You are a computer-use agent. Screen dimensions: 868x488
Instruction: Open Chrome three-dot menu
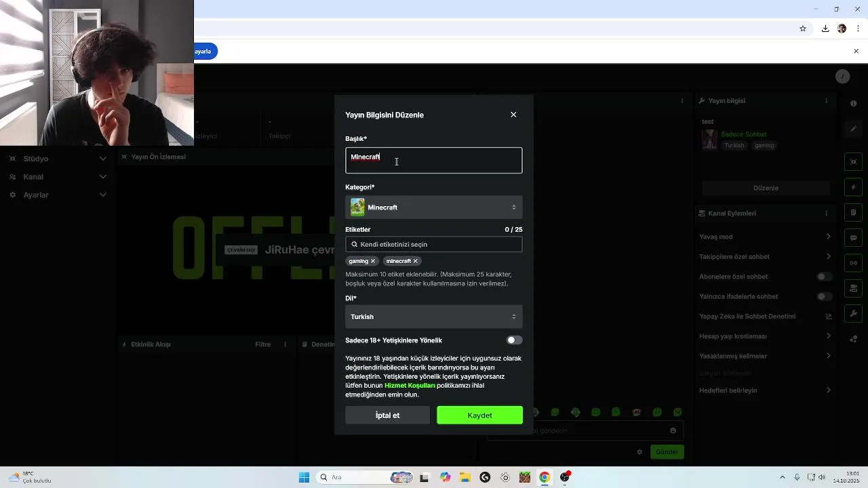click(x=859, y=28)
